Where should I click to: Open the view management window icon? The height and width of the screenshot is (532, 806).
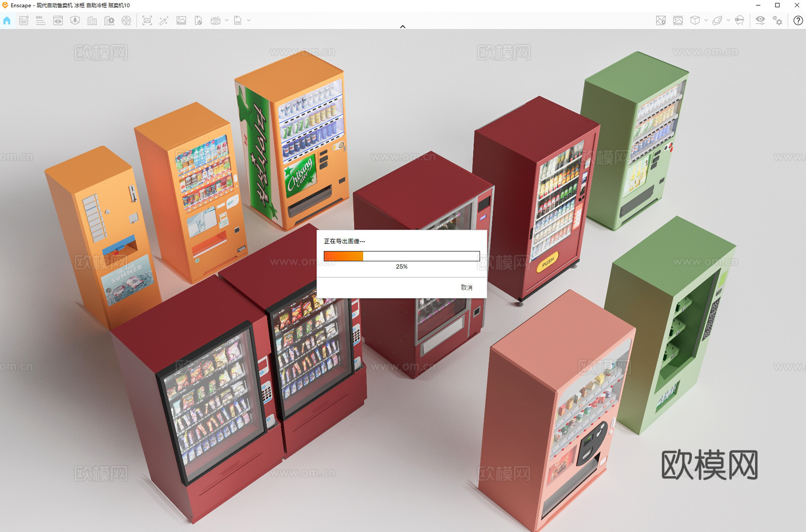point(58,21)
